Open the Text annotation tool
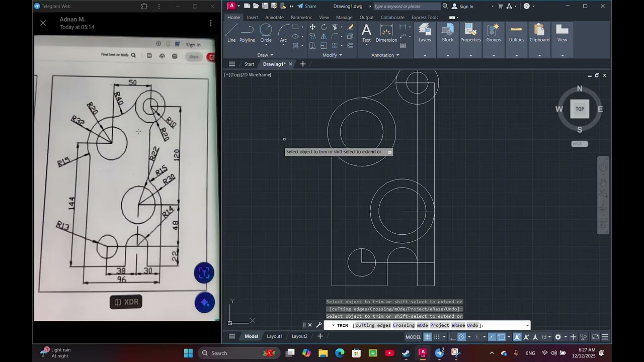The width and height of the screenshot is (644, 362). 366,33
